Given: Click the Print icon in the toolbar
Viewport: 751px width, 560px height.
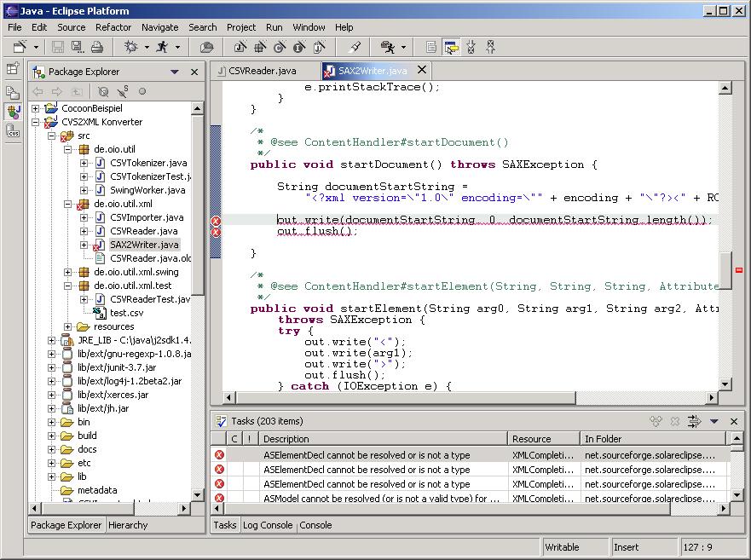Looking at the screenshot, I should click(x=95, y=48).
